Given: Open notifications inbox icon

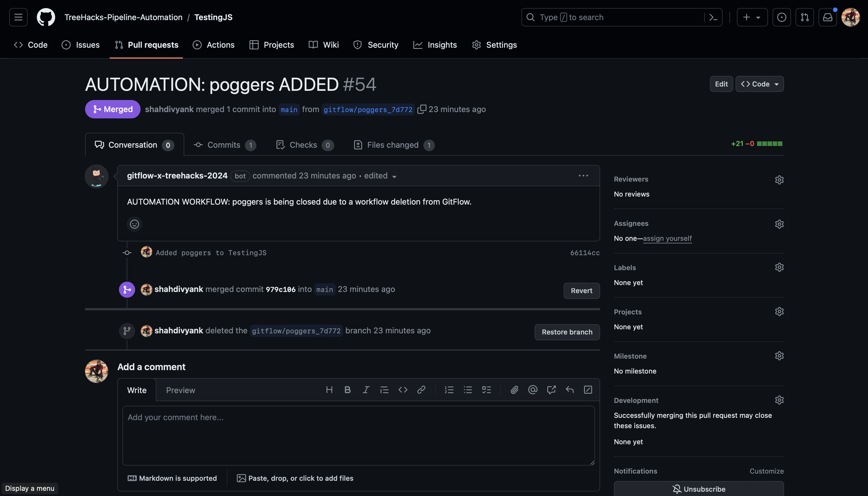Looking at the screenshot, I should [x=827, y=17].
